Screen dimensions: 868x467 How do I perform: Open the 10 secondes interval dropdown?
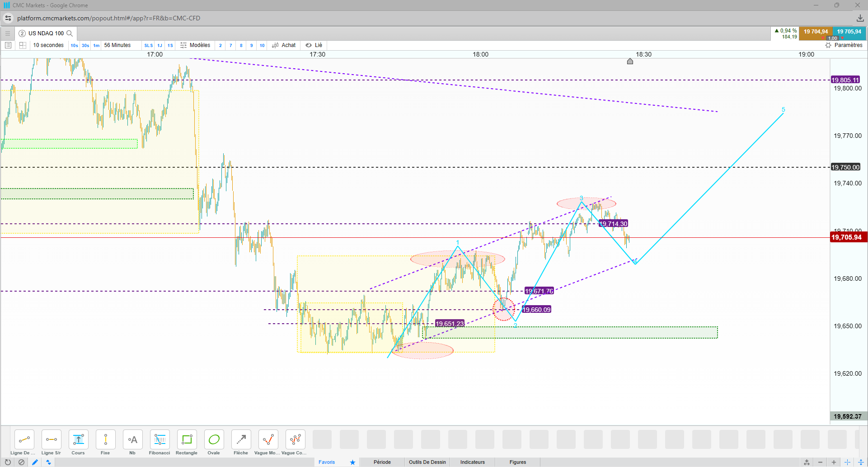coord(48,45)
